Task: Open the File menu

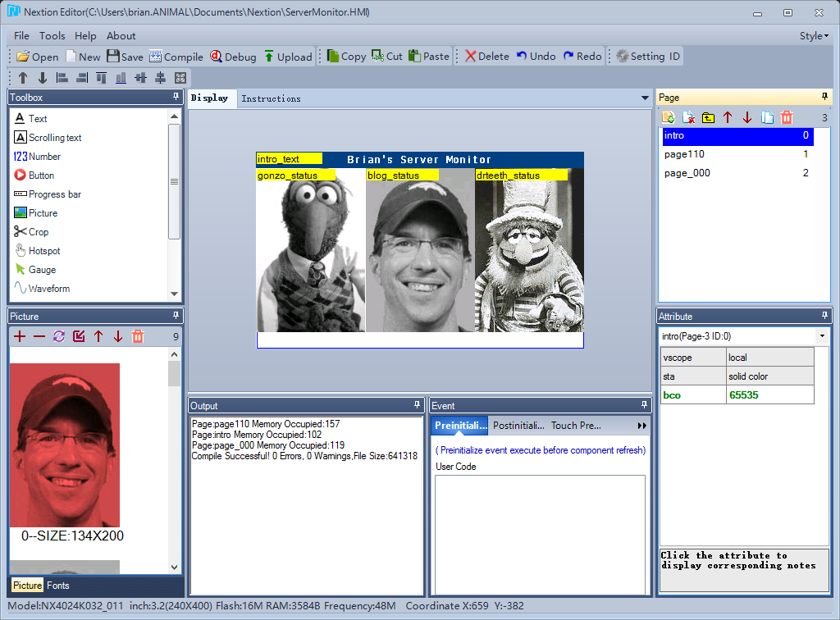Action: (x=21, y=36)
